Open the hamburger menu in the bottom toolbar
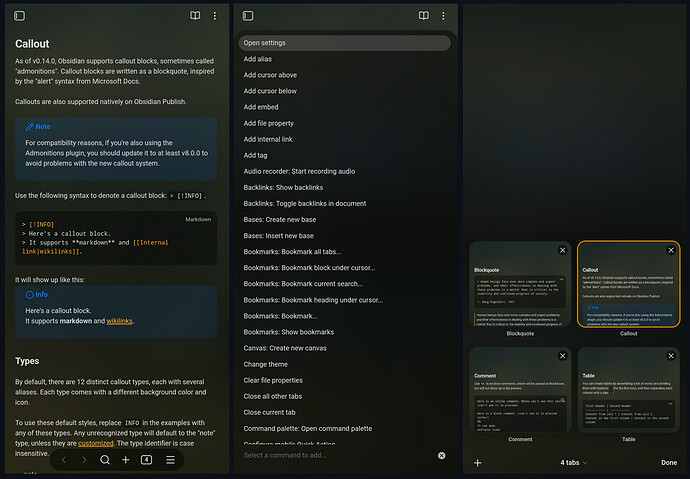Viewport: 690px width, 479px height. pyautogui.click(x=170, y=460)
